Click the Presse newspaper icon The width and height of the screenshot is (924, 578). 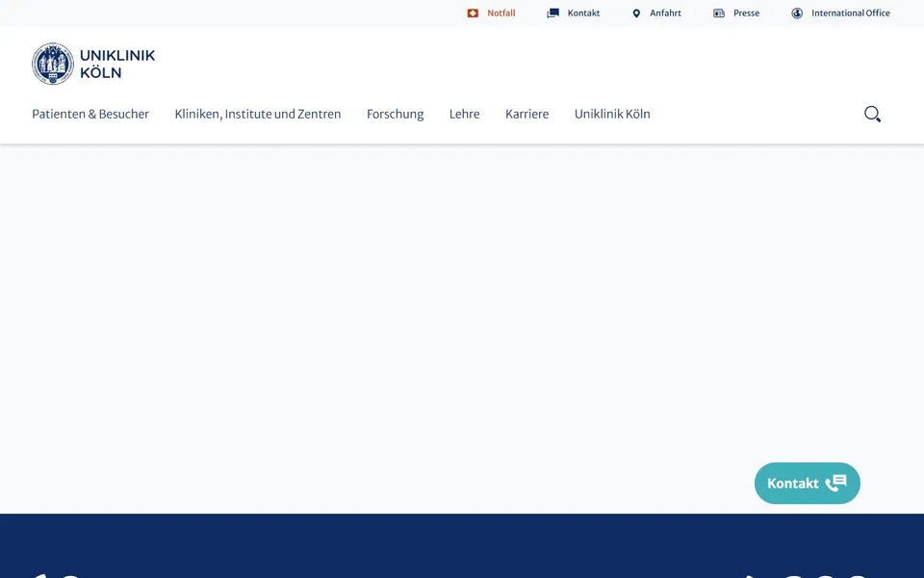point(719,13)
